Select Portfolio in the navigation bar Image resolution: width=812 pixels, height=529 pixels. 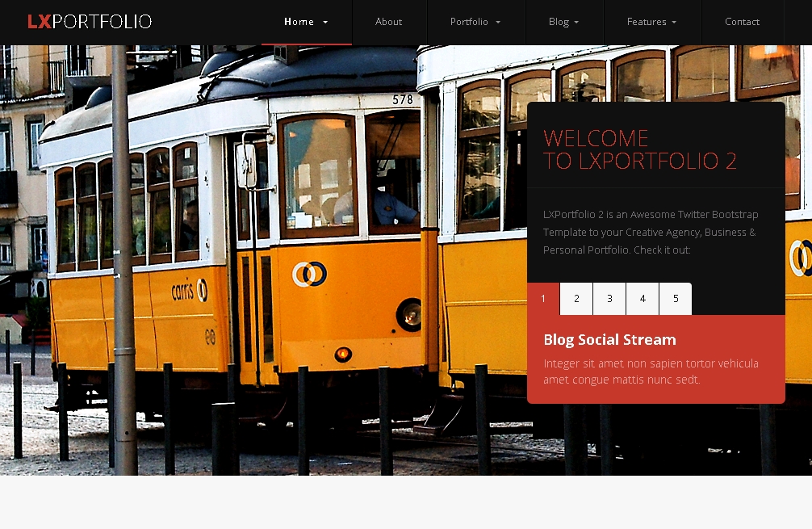(469, 22)
